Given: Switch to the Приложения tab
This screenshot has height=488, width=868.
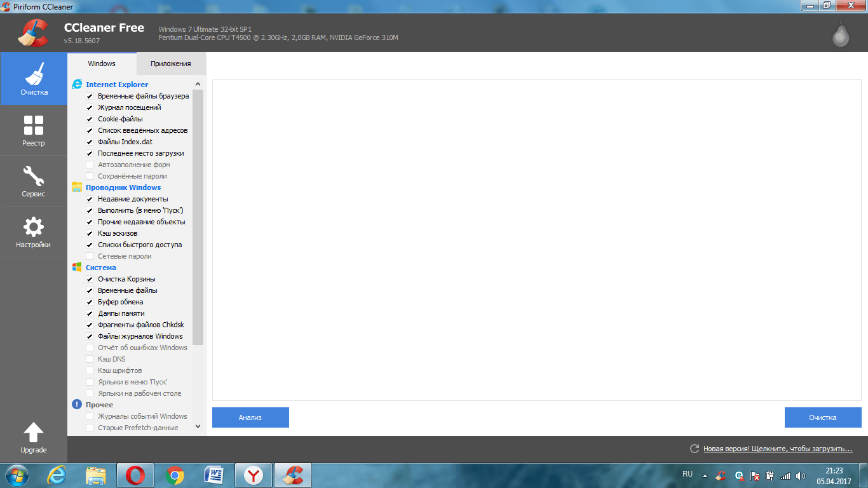Looking at the screenshot, I should click(x=171, y=64).
